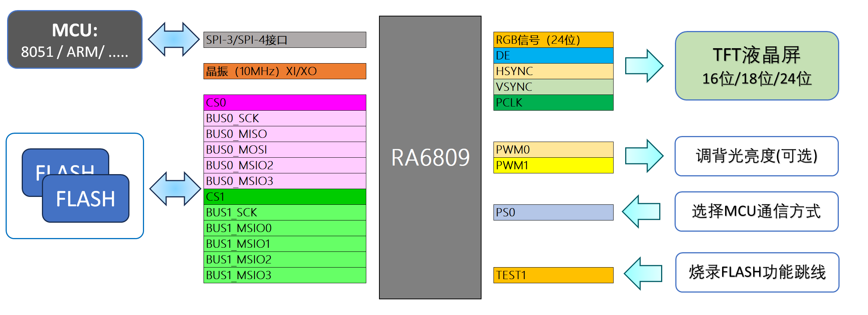Select the front FLASH chip block
The height and width of the screenshot is (315, 868).
point(86,199)
